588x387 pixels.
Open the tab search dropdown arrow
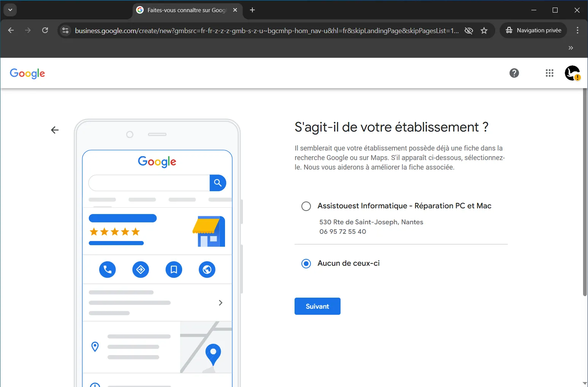pos(10,10)
